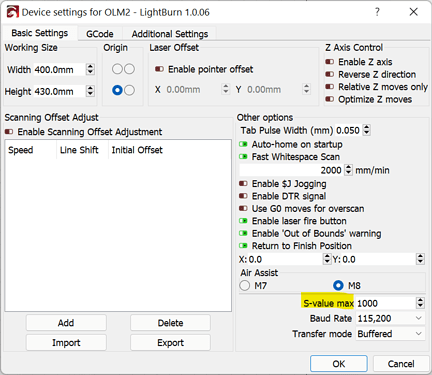The height and width of the screenshot is (375, 432).
Task: Click the whitespace scan speed field 2000
Action: tap(291, 170)
